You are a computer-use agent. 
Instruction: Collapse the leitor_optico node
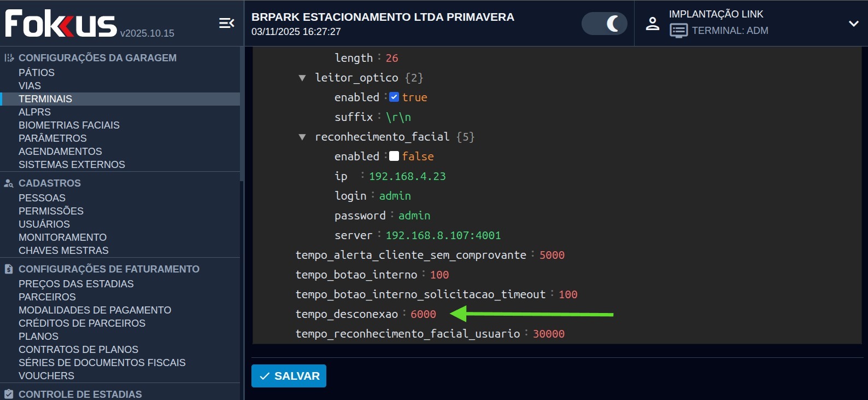pyautogui.click(x=302, y=78)
